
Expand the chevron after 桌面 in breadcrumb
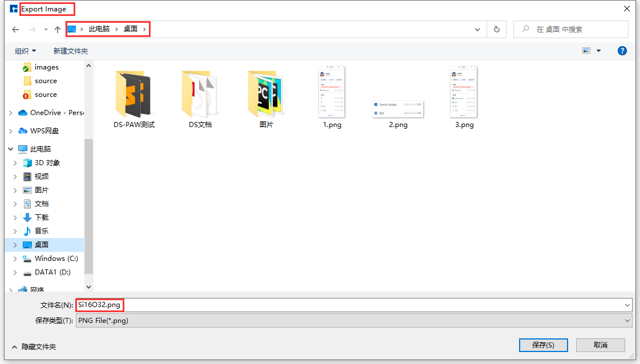pos(144,30)
